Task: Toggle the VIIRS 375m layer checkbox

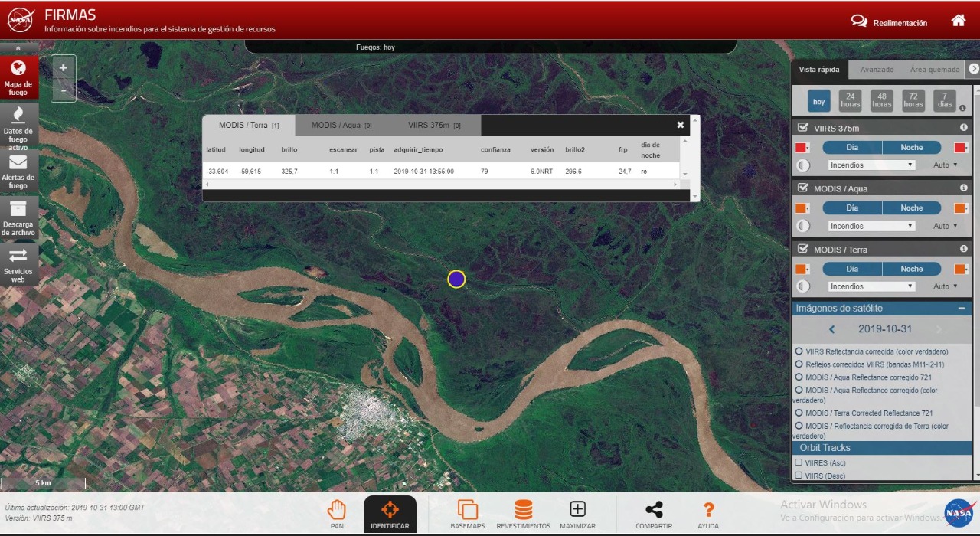Action: tap(802, 128)
